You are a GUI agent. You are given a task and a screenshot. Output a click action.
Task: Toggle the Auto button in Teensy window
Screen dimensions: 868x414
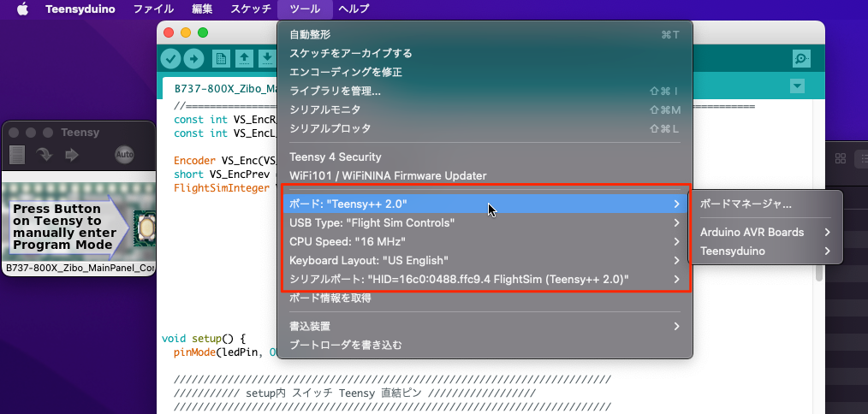(x=124, y=155)
